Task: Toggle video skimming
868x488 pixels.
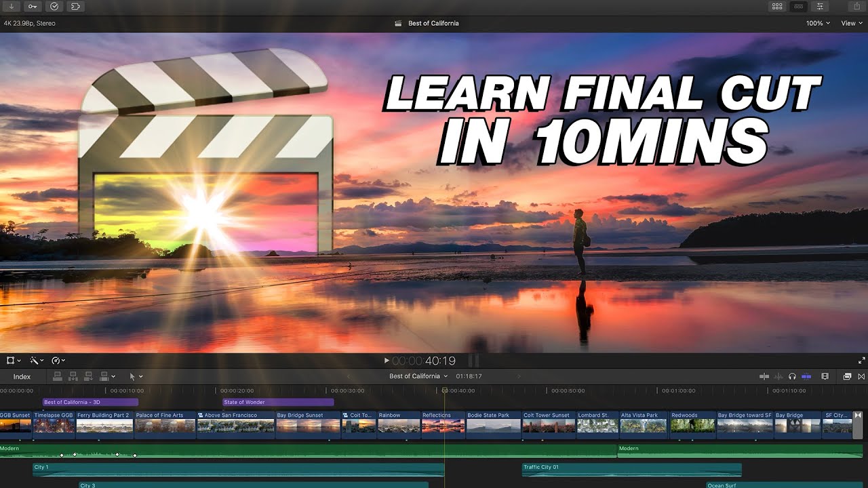Action: coord(764,376)
